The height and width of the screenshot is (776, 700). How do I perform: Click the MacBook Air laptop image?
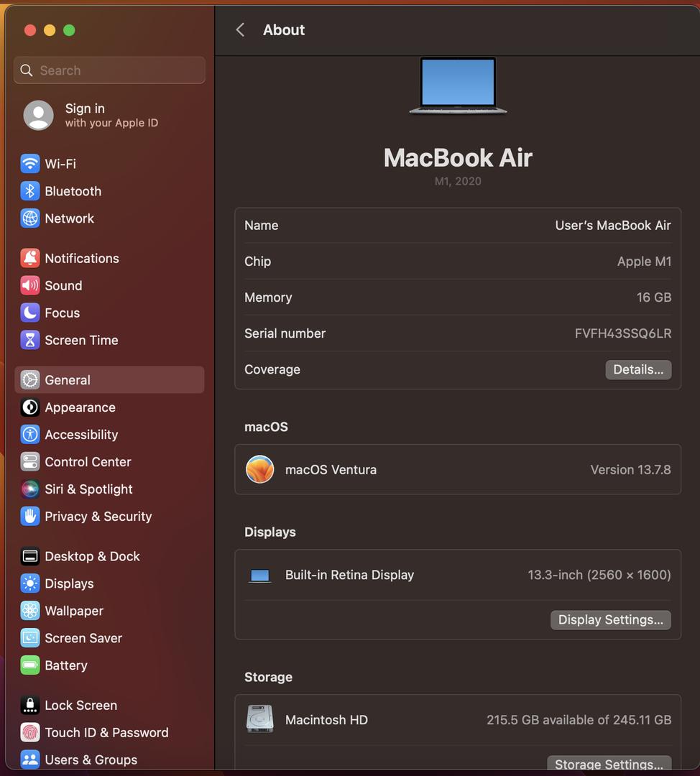(x=458, y=86)
